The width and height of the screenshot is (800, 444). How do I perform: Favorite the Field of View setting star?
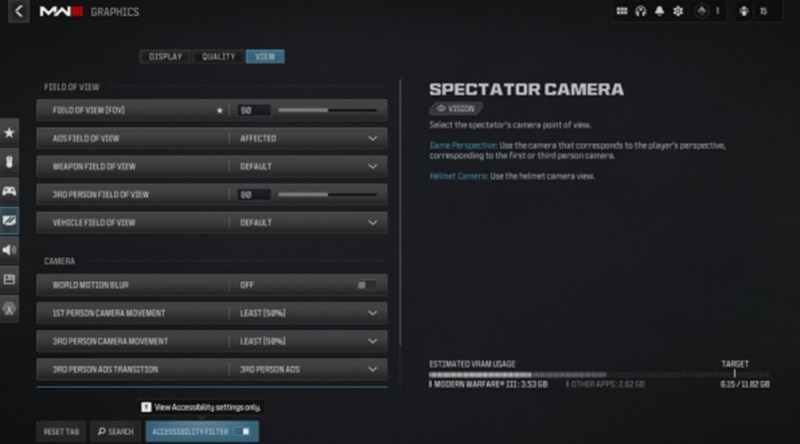tap(219, 110)
